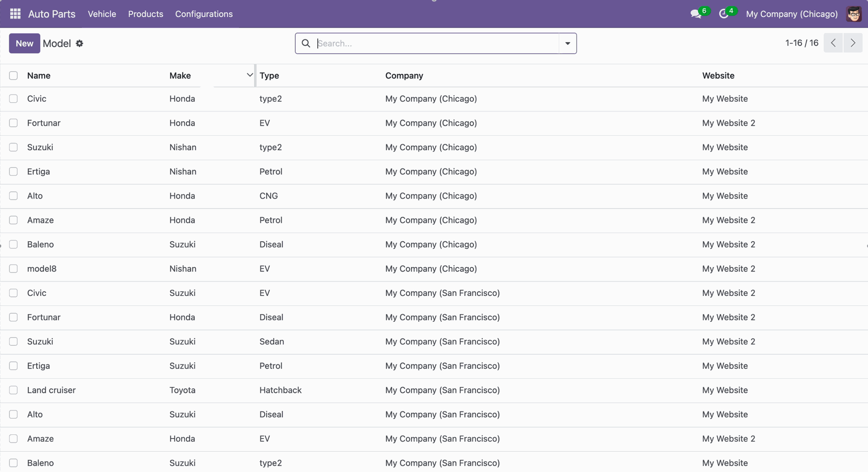868x472 pixels.
Task: Click the search magnifier icon
Action: pyautogui.click(x=306, y=43)
